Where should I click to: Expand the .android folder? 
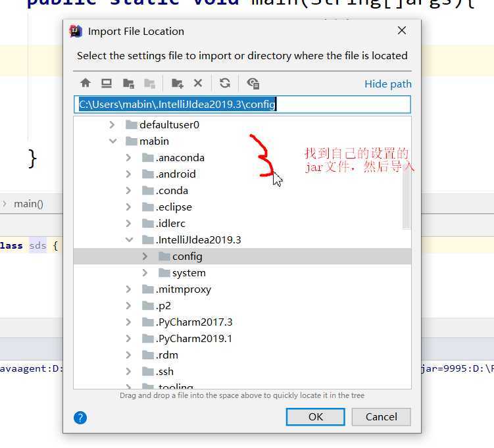128,174
